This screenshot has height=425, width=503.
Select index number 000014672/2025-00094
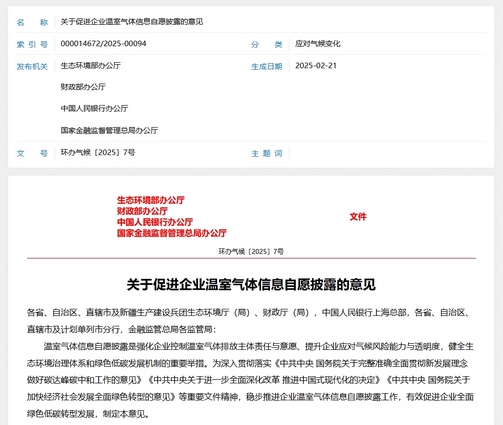pos(103,44)
